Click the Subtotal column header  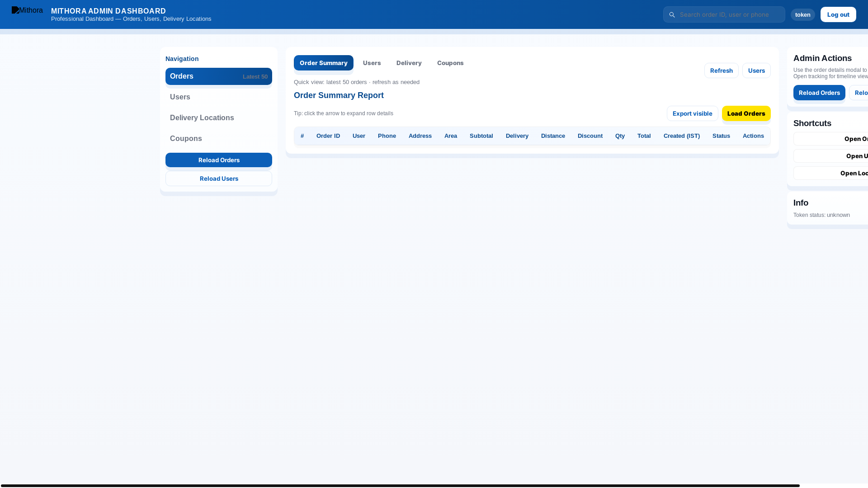481,136
